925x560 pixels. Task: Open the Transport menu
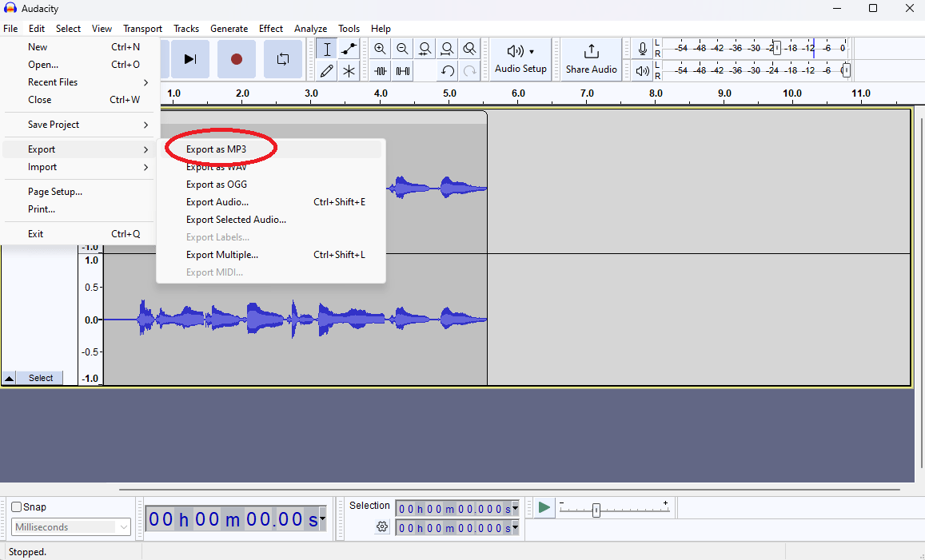click(x=143, y=28)
